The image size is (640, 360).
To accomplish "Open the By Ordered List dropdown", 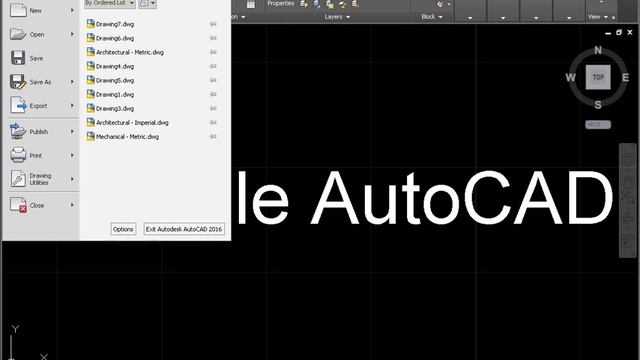I will tap(109, 3).
